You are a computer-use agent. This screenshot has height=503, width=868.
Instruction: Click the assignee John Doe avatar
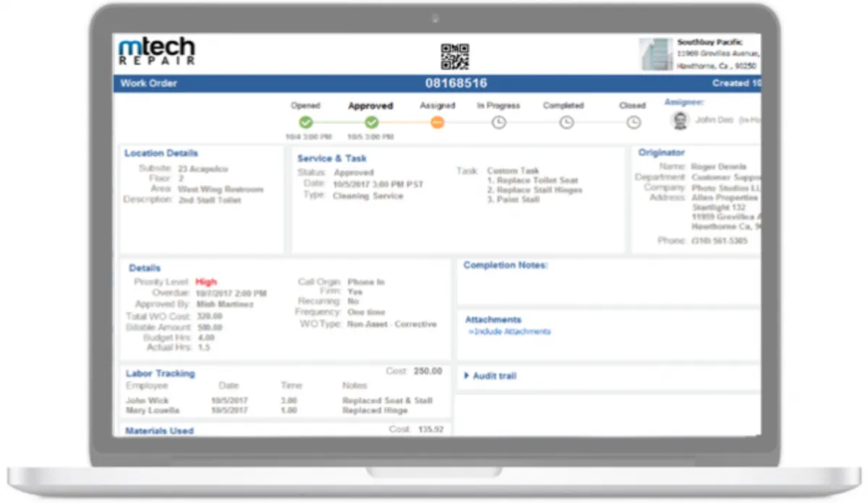click(679, 120)
